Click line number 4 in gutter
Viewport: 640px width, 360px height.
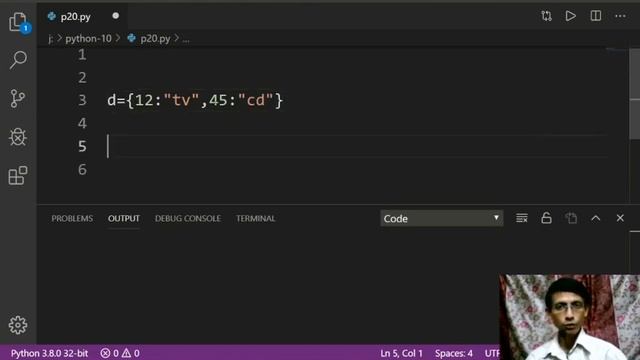point(82,123)
